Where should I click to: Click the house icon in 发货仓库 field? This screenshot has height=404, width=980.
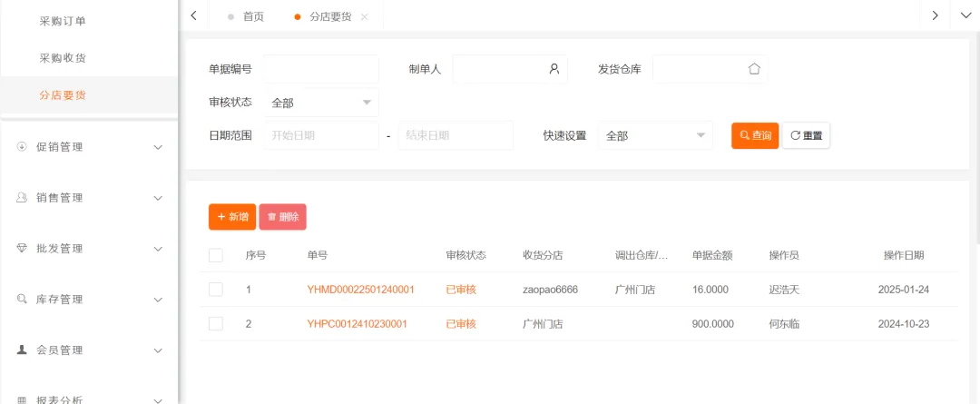click(x=754, y=69)
